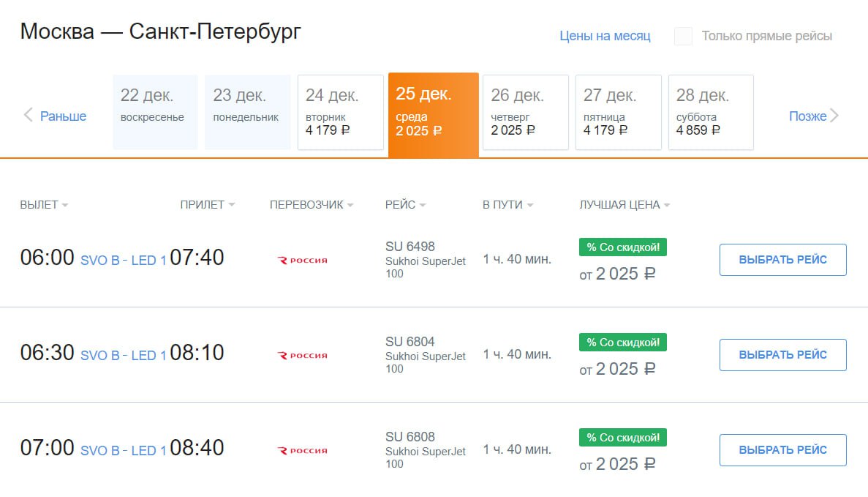The image size is (868, 497).
Task: Click the left chevron next to Раньше
Action: pos(29,116)
